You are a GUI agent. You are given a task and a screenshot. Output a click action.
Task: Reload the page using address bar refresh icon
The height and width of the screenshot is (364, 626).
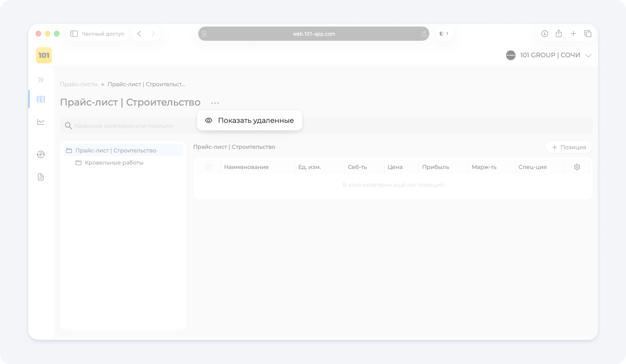click(424, 34)
